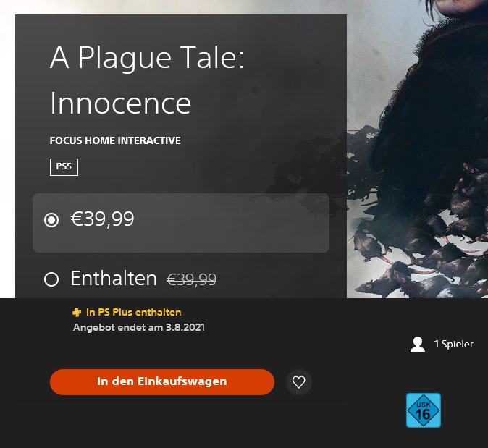Click the word Innocence in the title
Image resolution: width=488 pixels, height=448 pixels.
click(x=120, y=103)
